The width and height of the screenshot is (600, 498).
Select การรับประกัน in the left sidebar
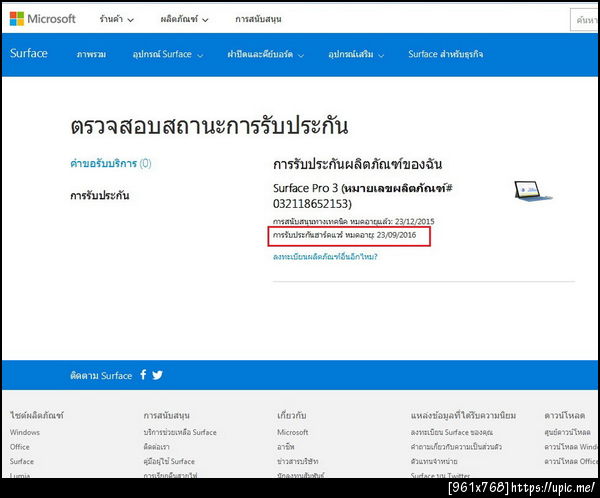point(99,196)
